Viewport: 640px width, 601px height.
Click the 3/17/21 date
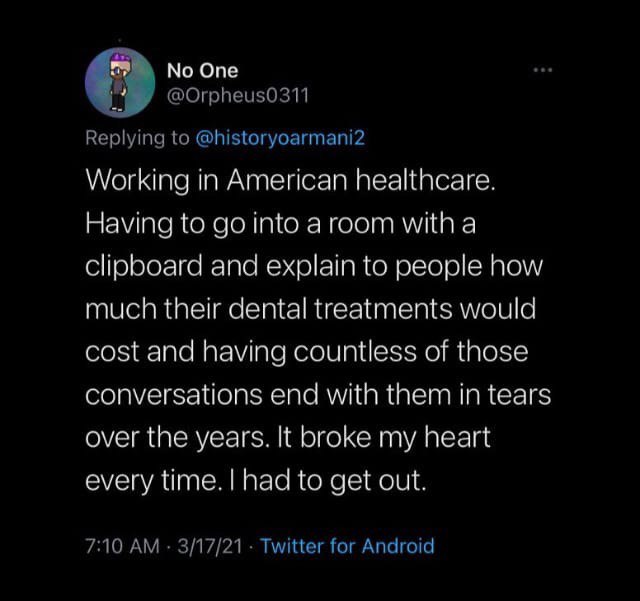coord(206,546)
